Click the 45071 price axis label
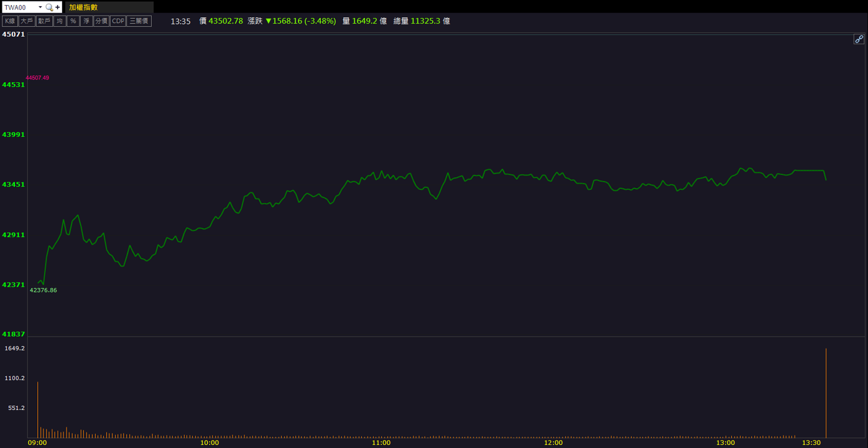The image size is (868, 448). click(14, 34)
